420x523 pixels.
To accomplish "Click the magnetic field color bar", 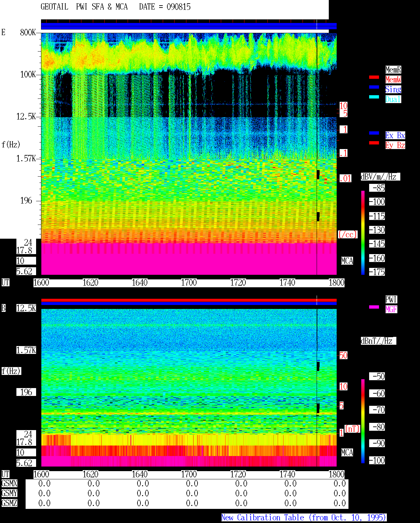I will click(x=363, y=421).
